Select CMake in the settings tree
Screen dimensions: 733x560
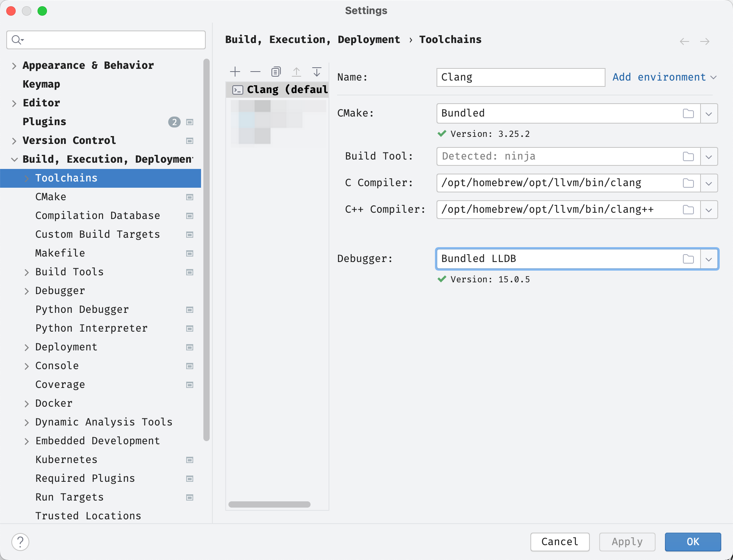coord(51,197)
